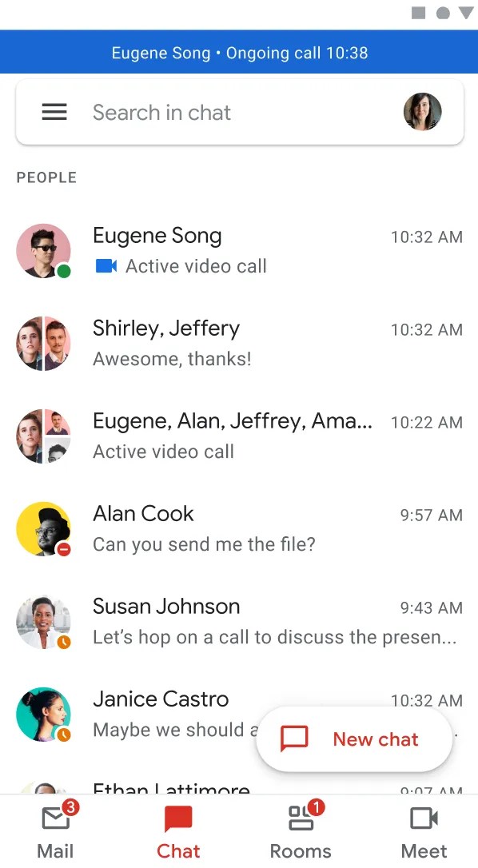The height and width of the screenshot is (868, 478).
Task: Tap Janice Castro's teal avatar thumbnail
Action: pos(43,714)
